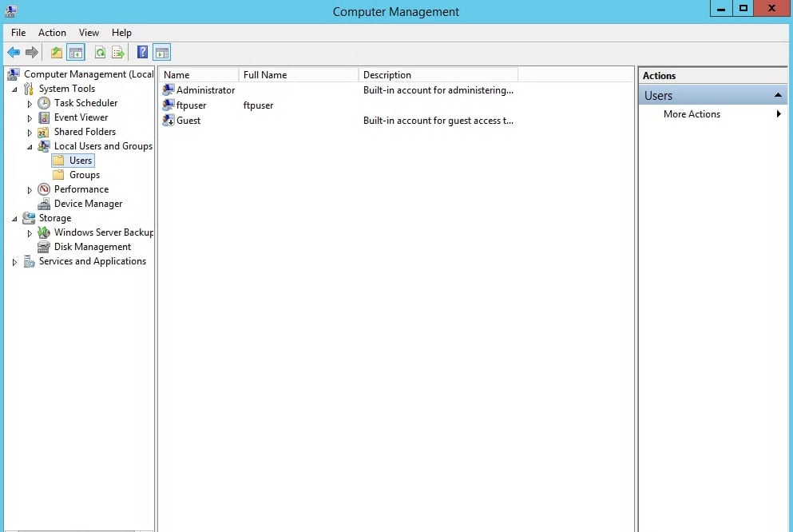Click the Forward arrow toolbar icon
This screenshot has height=532, width=793.
(32, 52)
